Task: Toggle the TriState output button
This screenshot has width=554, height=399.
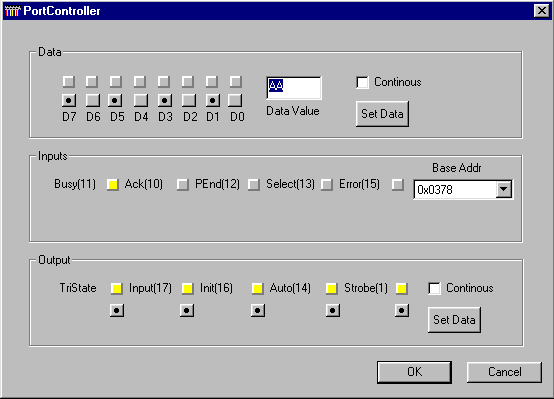Action: 117,311
